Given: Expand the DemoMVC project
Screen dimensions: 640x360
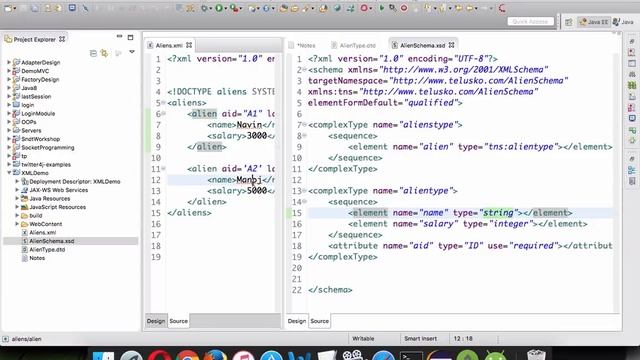Looking at the screenshot, I should pos(9,71).
